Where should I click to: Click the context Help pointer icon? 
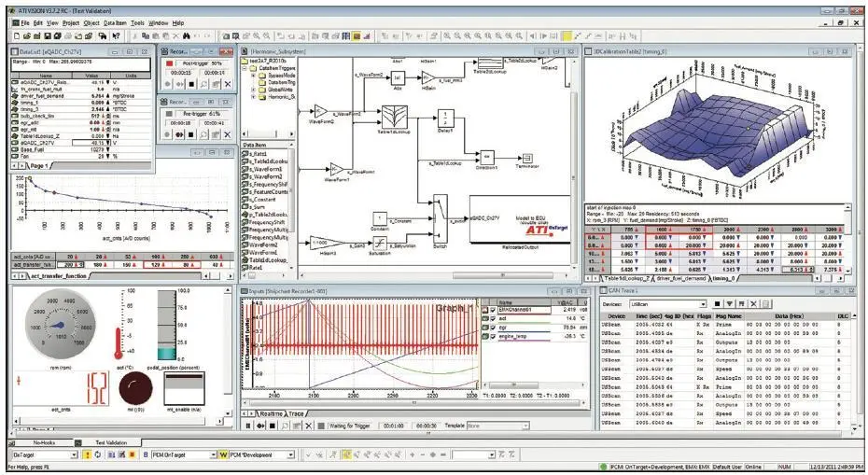(115, 35)
